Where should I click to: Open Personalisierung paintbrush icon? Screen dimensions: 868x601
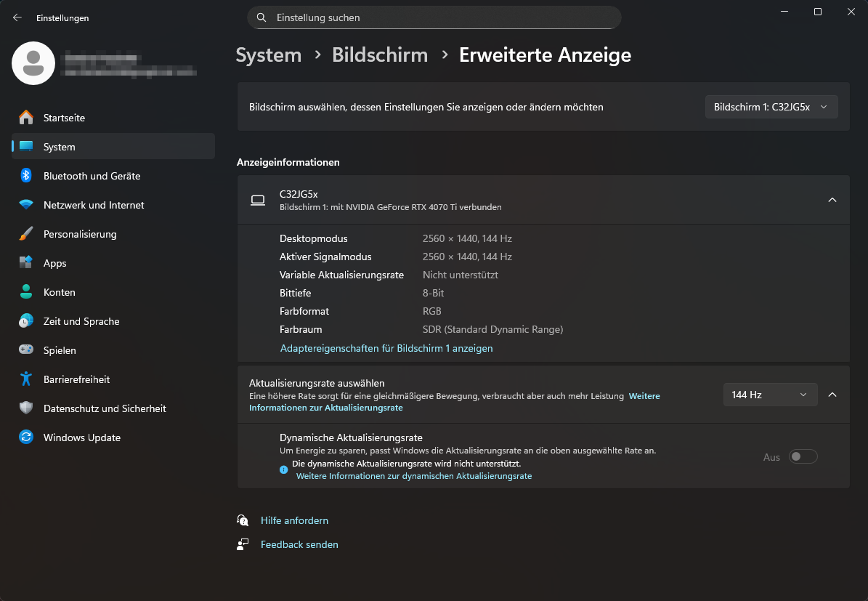pos(26,234)
